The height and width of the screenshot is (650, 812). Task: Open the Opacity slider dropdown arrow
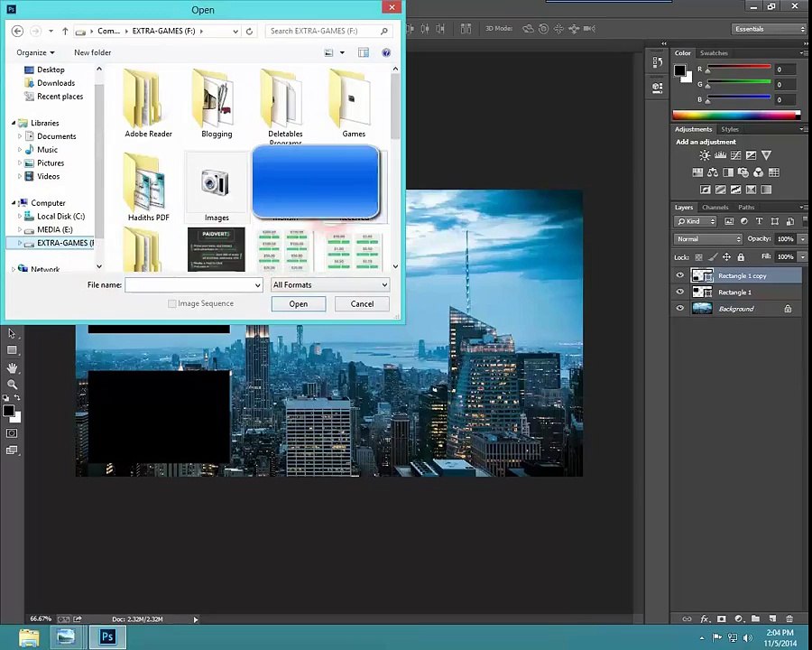[803, 239]
